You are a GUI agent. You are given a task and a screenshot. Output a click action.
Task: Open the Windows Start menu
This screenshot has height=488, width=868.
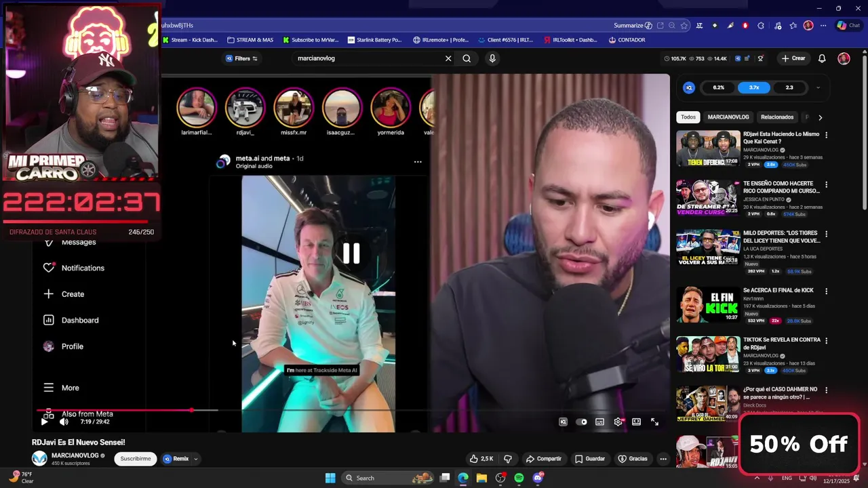tap(330, 478)
